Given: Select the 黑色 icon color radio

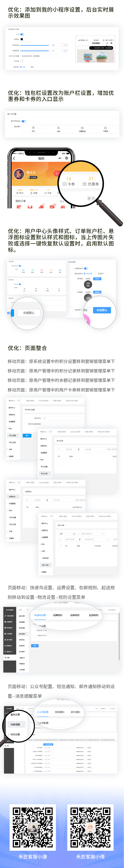Looking at the screenshot, I should click(x=31, y=67).
